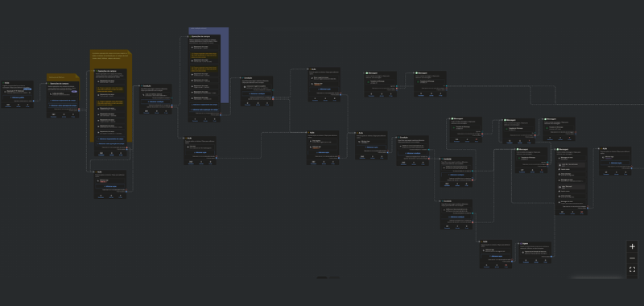Click the output port of the Início node

tap(33, 101)
